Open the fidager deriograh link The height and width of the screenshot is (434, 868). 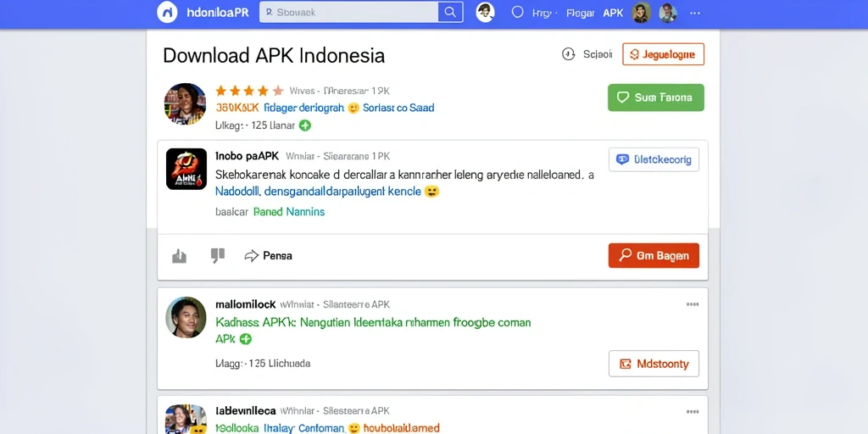pyautogui.click(x=304, y=108)
